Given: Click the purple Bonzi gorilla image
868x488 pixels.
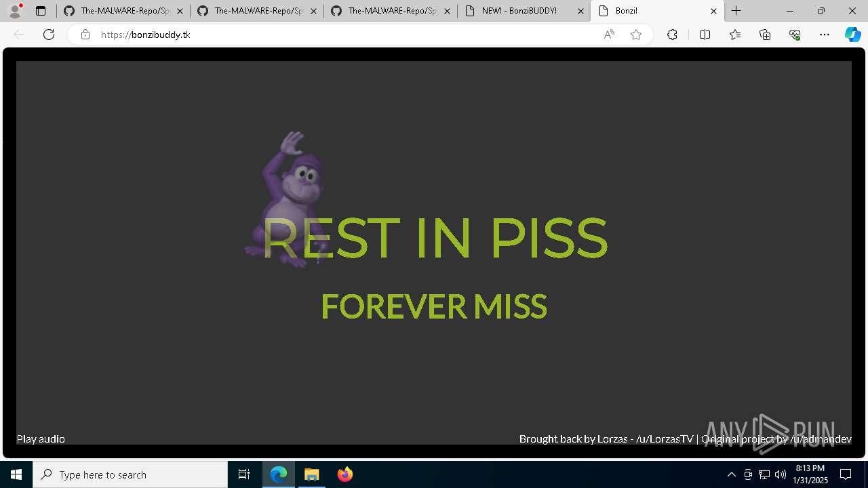Looking at the screenshot, I should coord(285,199).
